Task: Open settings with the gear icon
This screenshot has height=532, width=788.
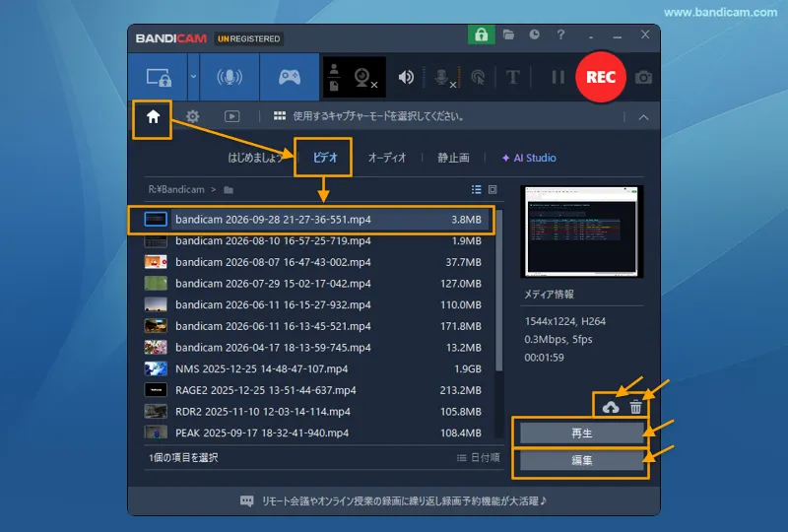Action: pos(192,116)
